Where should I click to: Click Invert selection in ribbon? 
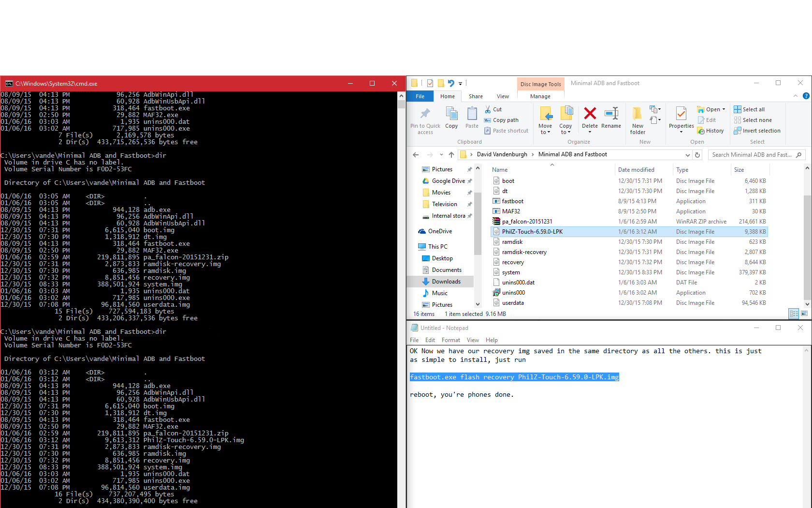pos(757,131)
